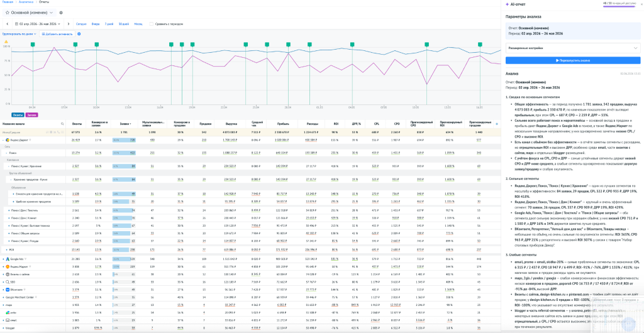This screenshot has width=644, height=333.
Task: Open report settings gear next to Основной
Action: tap(61, 13)
